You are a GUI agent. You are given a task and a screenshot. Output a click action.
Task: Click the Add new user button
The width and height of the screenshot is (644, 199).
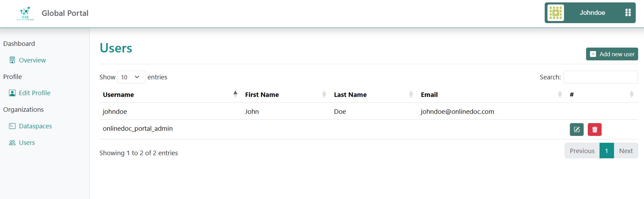point(612,54)
